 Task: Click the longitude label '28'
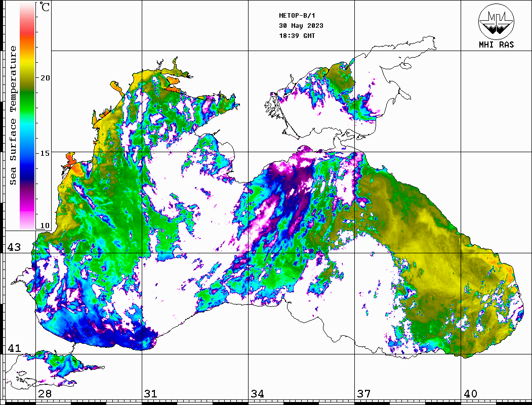[45, 394]
